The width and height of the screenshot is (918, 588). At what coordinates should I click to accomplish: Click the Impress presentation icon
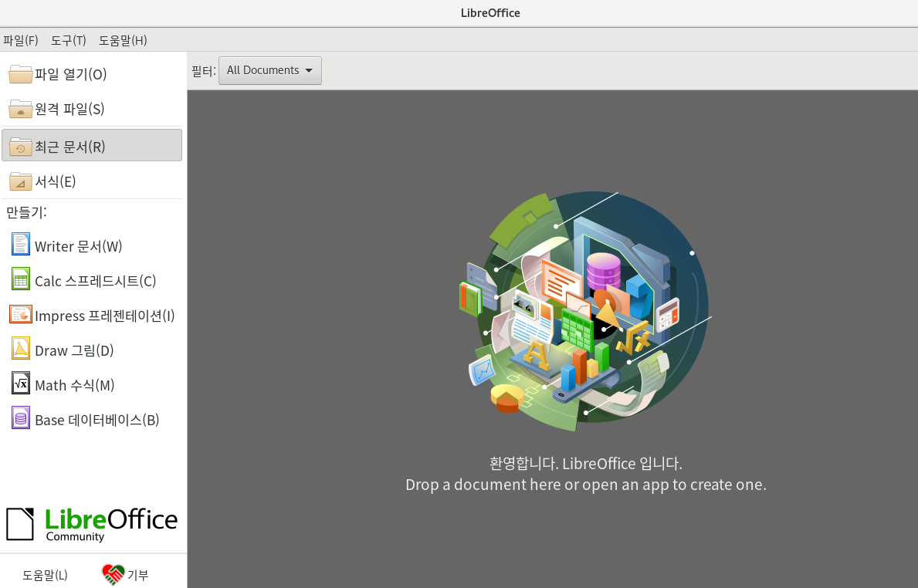[21, 314]
